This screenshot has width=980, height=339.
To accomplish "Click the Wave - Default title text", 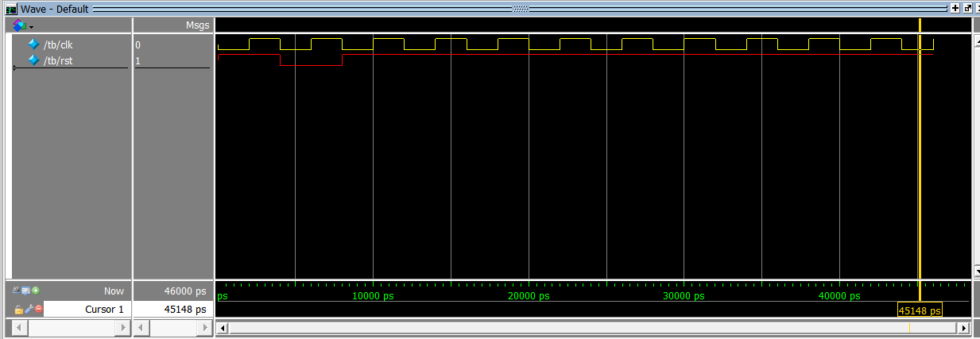I will 54,9.
